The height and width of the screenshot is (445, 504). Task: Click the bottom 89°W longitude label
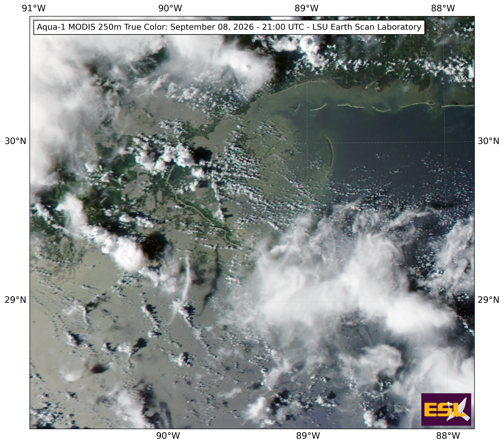click(x=308, y=436)
